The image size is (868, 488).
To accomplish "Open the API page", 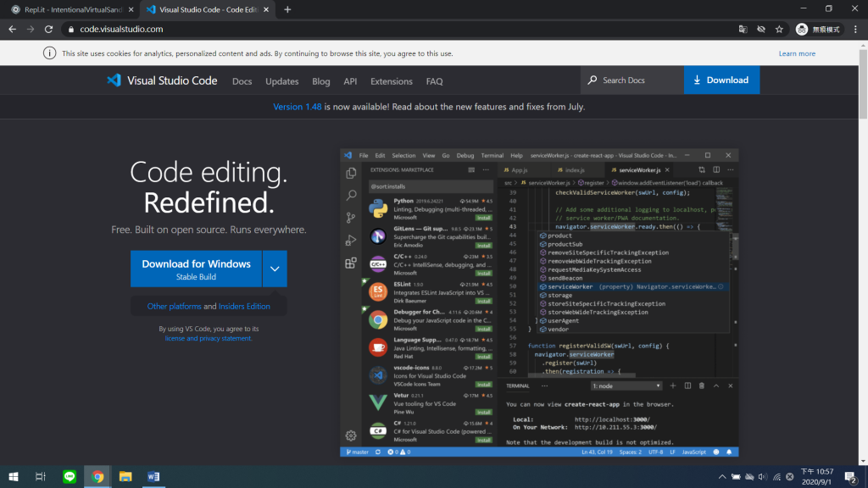I will pos(350,81).
